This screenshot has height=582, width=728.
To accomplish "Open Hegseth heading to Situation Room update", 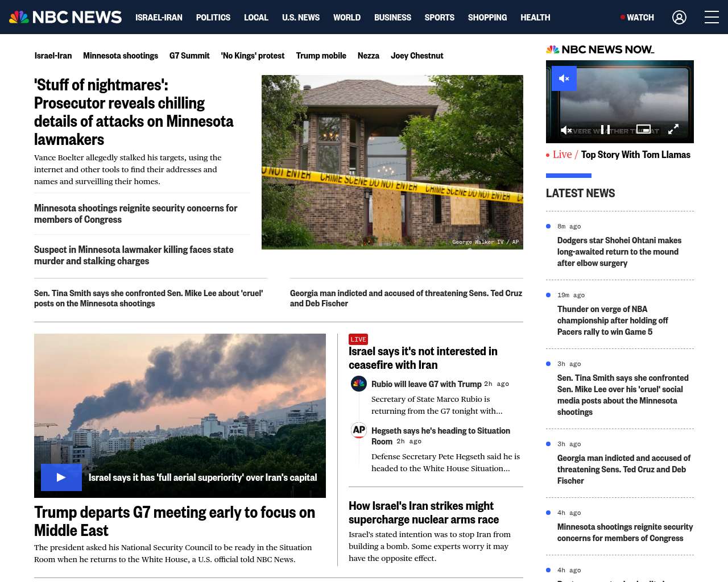I will pos(441,436).
